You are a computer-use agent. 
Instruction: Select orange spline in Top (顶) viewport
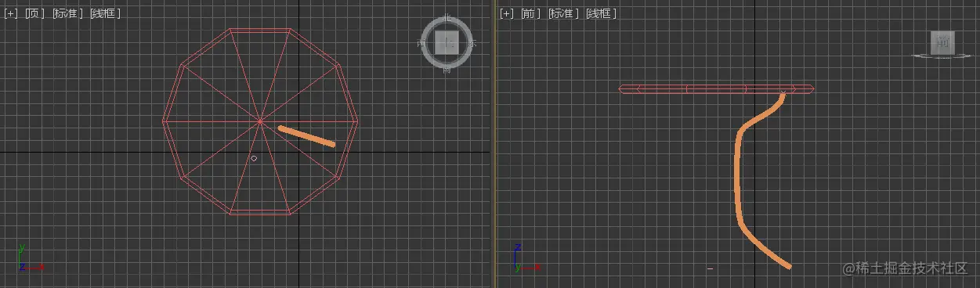click(307, 136)
